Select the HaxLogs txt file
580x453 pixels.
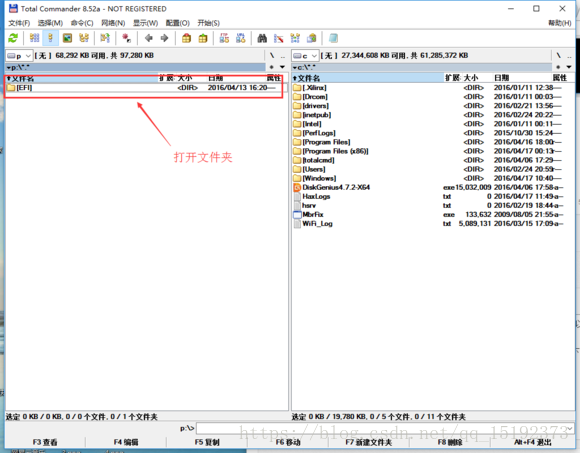(x=433, y=196)
